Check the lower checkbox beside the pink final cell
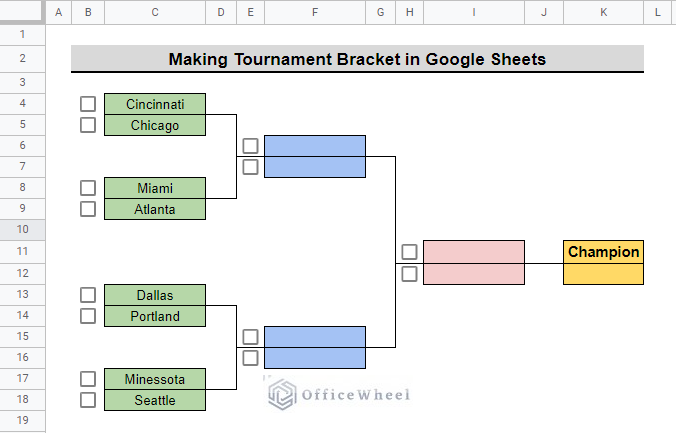676x433 pixels. tap(410, 274)
